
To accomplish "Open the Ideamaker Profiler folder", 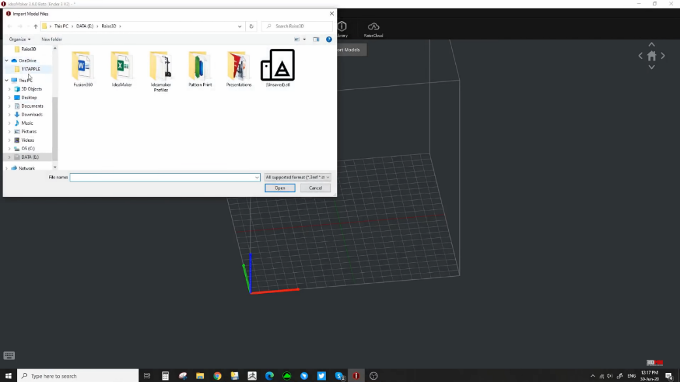I will (161, 72).
